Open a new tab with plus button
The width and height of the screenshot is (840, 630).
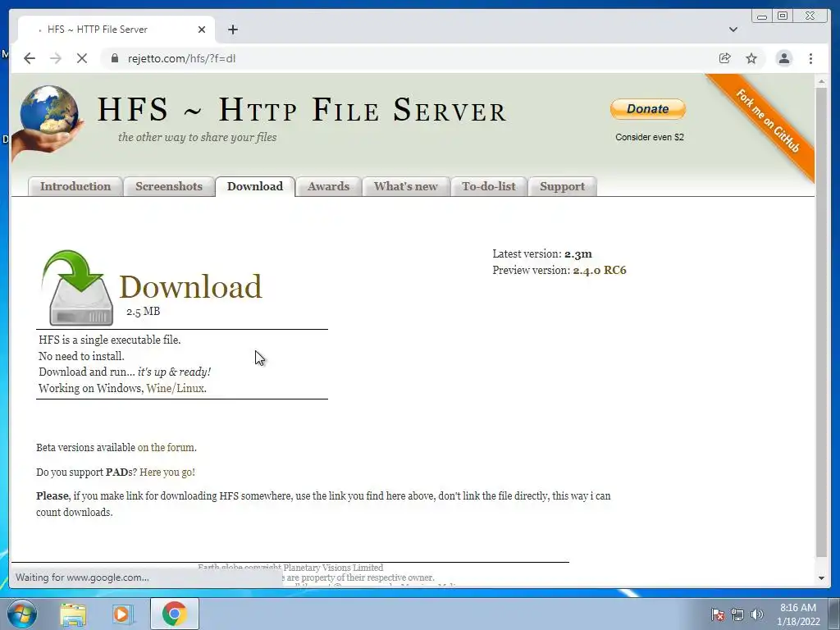pyautogui.click(x=232, y=30)
